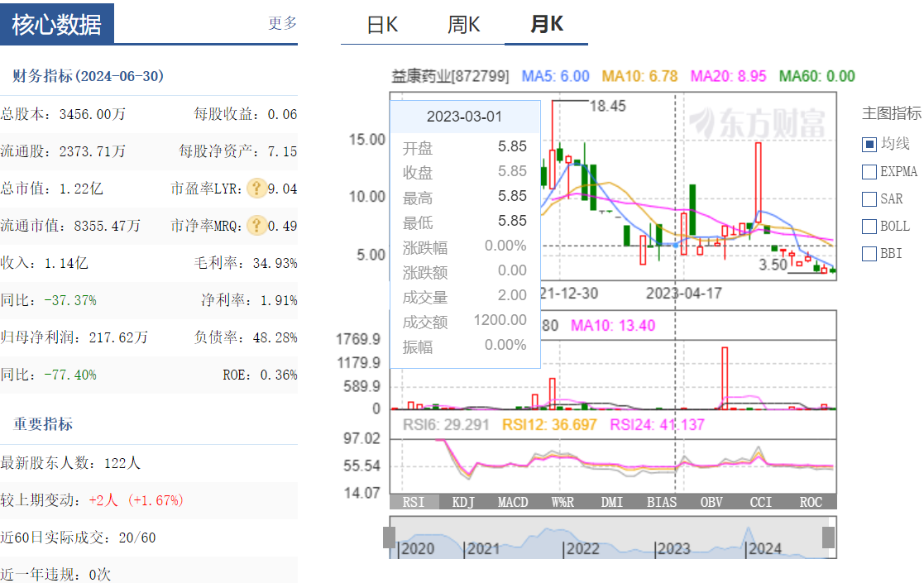Click the RSI24: 41.137 reading
Viewport: 924px width, 583px height.
[657, 425]
